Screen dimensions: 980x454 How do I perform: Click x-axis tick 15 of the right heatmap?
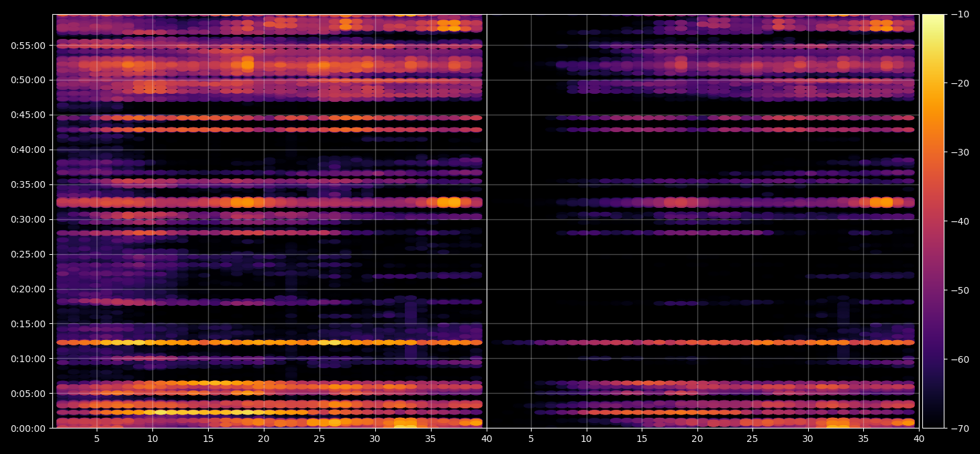tap(642, 439)
